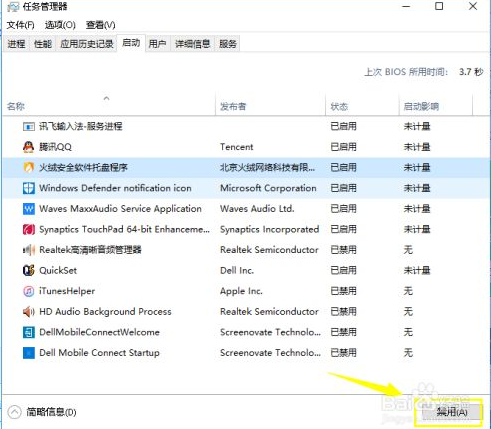
Task: Open the 查看(V) menu
Action: (101, 25)
